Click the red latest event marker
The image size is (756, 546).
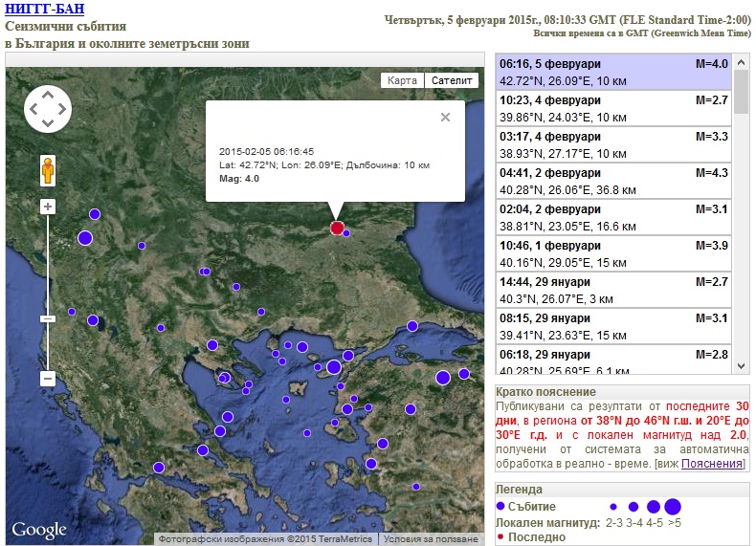pos(337,228)
